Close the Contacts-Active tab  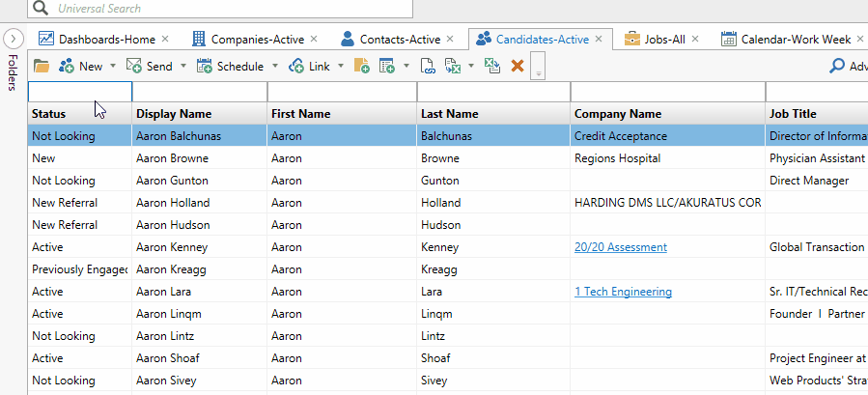pyautogui.click(x=450, y=39)
